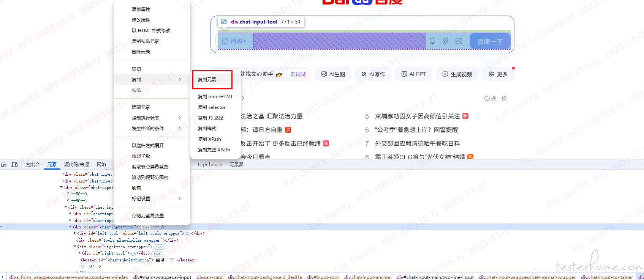Click the image search icon
The image size is (644, 280).
click(459, 41)
